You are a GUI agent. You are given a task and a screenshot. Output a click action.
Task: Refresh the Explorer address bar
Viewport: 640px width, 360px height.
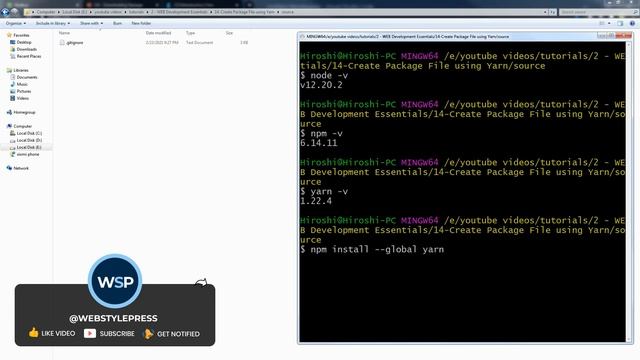click(552, 12)
